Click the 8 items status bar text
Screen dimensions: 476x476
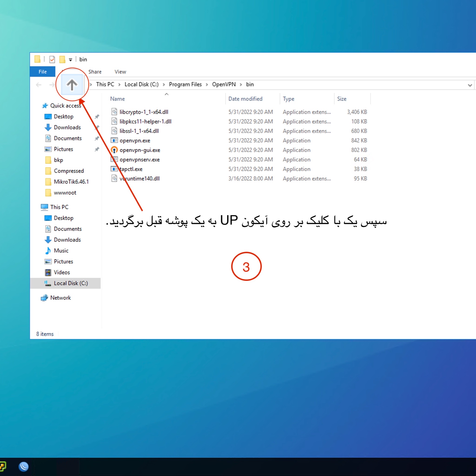45,334
